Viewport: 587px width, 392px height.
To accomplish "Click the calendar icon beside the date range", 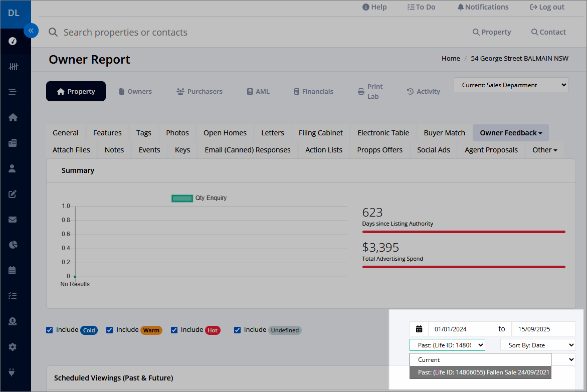I will point(419,329).
